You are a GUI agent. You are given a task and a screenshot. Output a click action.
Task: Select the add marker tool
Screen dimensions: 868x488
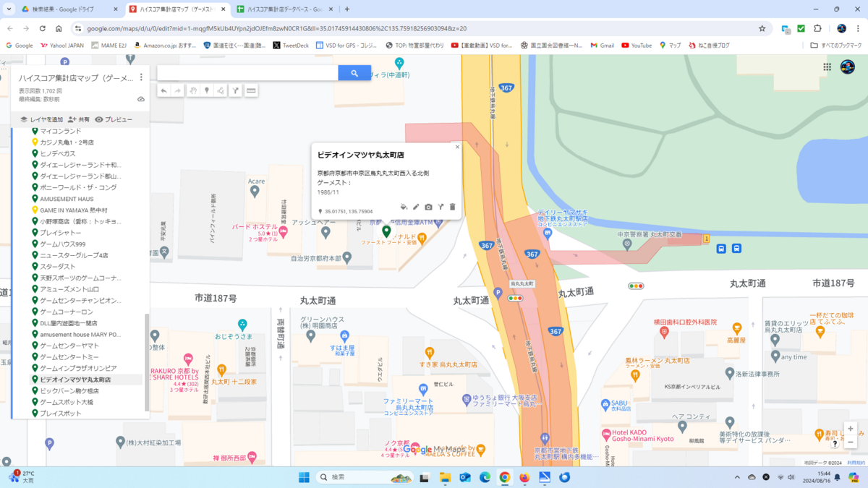(x=207, y=91)
